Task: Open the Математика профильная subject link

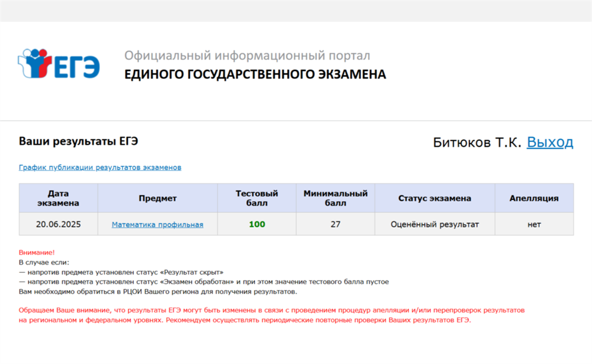Action: coord(157,224)
